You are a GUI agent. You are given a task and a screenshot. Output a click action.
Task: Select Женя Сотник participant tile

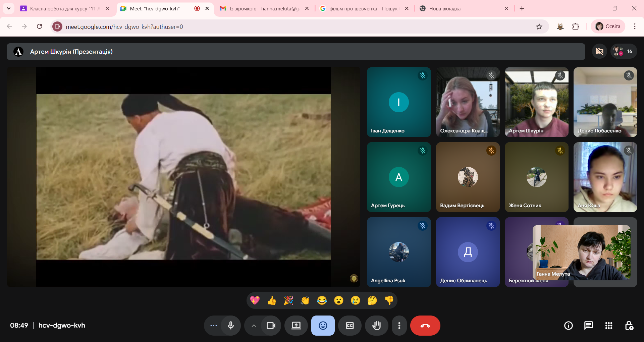537,177
